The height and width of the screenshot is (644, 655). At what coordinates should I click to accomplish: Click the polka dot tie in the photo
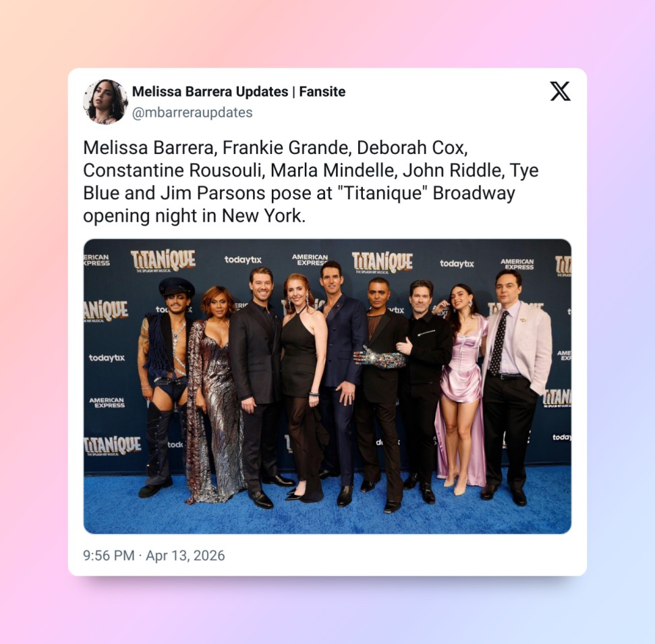pos(499,343)
